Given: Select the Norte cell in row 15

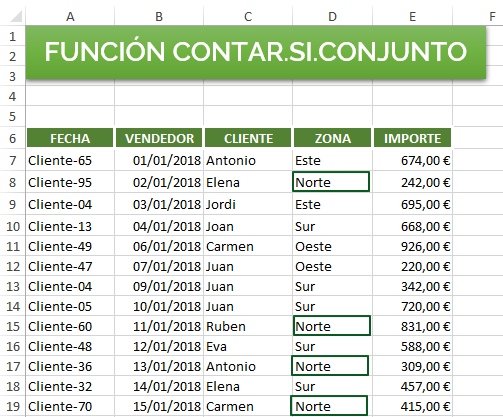Looking at the screenshot, I should click(332, 326).
